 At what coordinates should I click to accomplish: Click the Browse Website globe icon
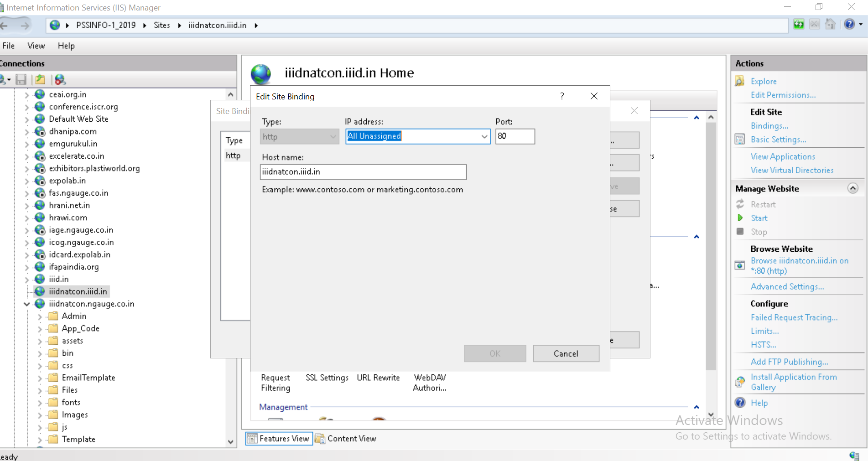740,265
